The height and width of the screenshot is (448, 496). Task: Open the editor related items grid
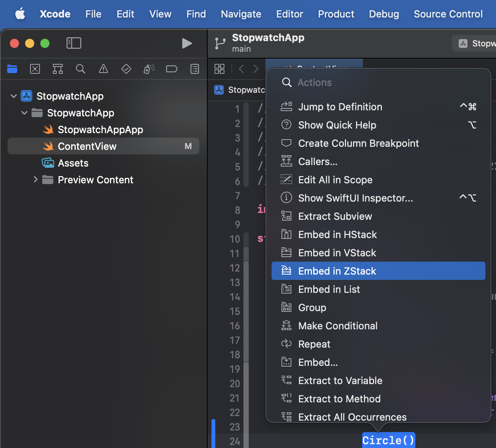[219, 69]
